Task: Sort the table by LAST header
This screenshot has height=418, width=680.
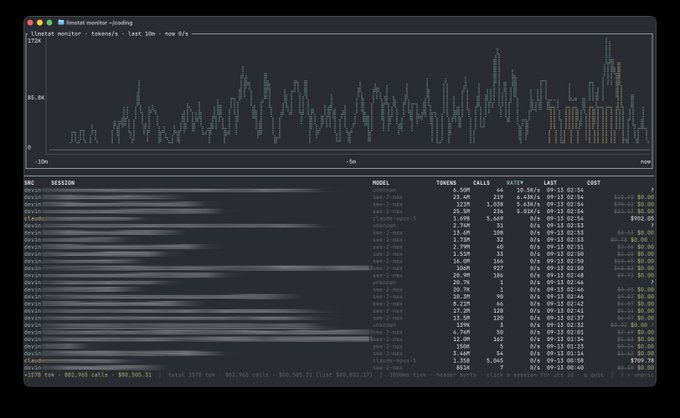Action: tap(550, 183)
